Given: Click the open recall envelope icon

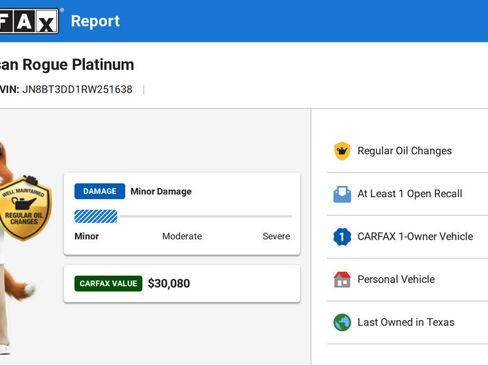Looking at the screenshot, I should 342,194.
